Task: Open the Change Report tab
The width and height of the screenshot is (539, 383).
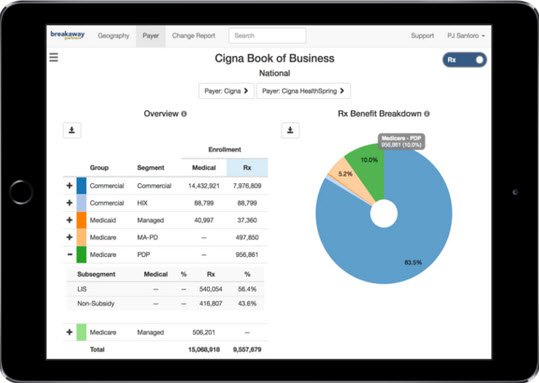Action: tap(194, 35)
